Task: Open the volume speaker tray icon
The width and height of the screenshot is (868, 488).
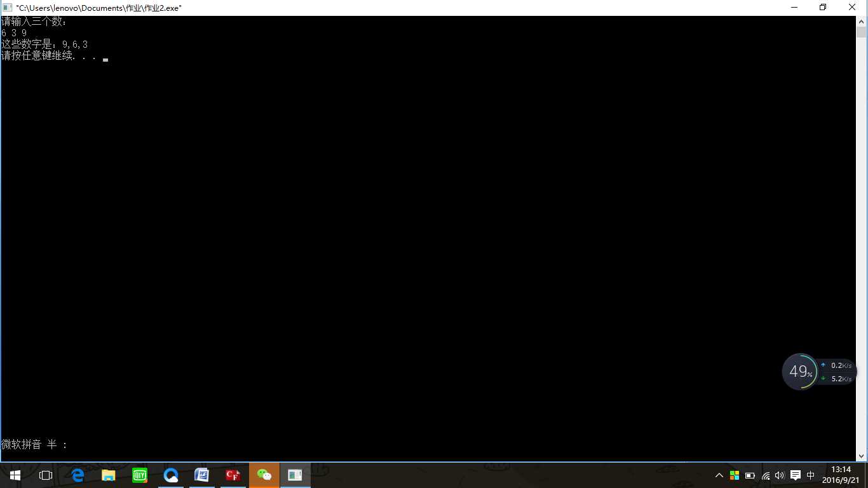Action: (x=780, y=475)
